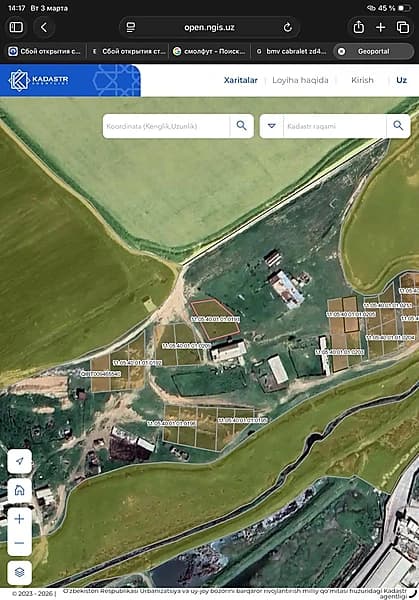This screenshot has height=600, width=419.
Task: Switch to 'bmv cabralet zd4...' tab
Action: click(x=292, y=51)
